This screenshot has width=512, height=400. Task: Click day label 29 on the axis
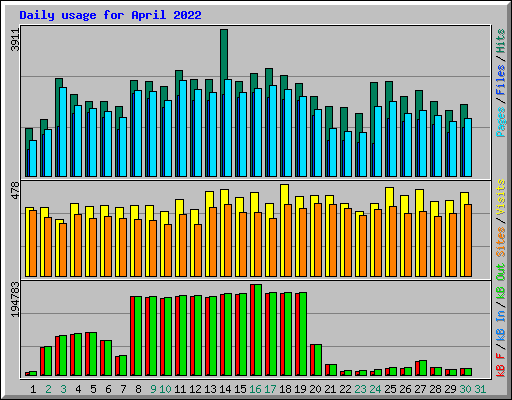[x=450, y=389]
